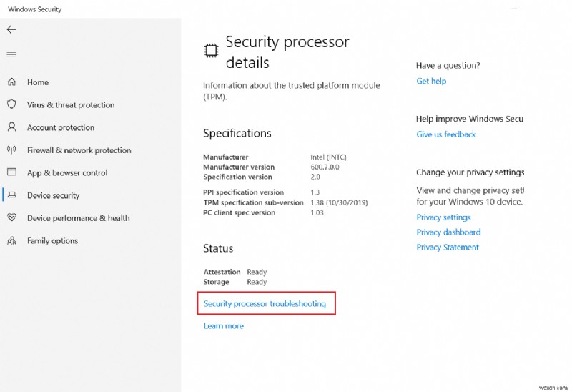Image resolution: width=572 pixels, height=392 pixels.
Task: Expand the hamburger navigation menu
Action: [x=11, y=54]
